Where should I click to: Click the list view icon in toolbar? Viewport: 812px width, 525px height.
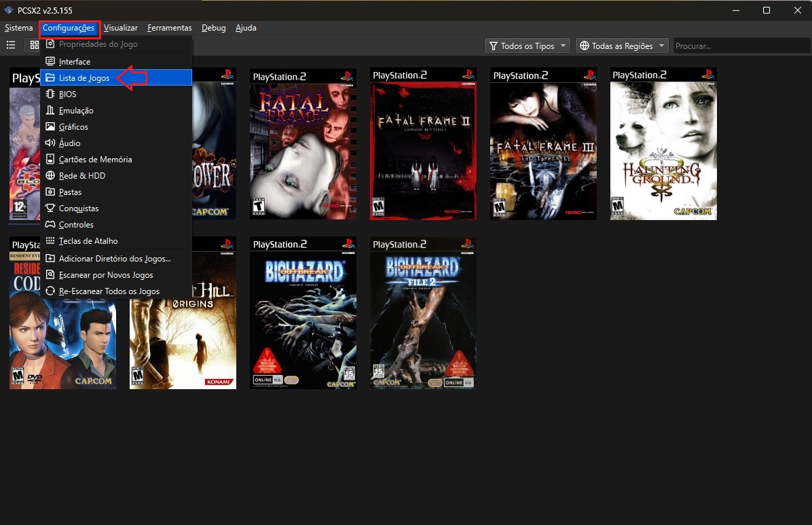coord(11,46)
